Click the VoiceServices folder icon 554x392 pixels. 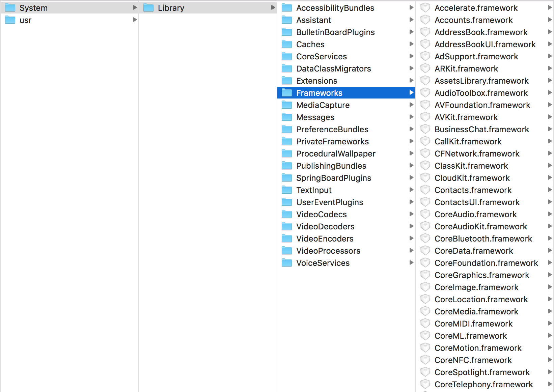(x=287, y=263)
